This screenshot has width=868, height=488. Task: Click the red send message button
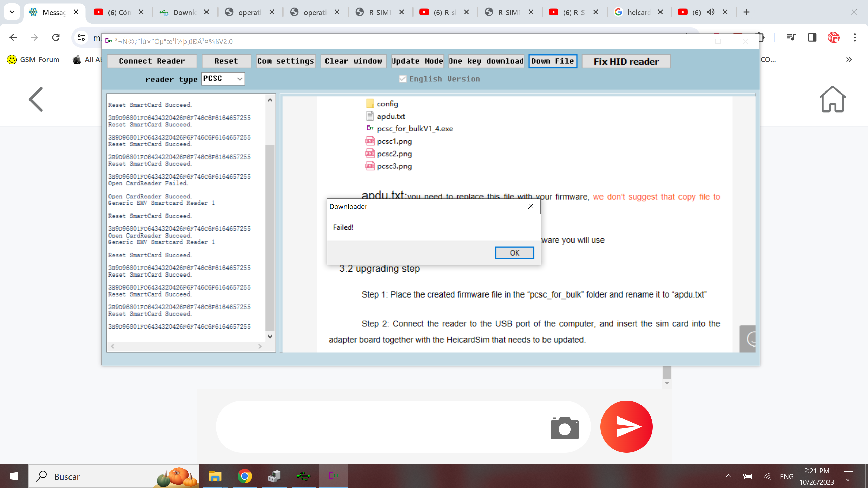626,427
